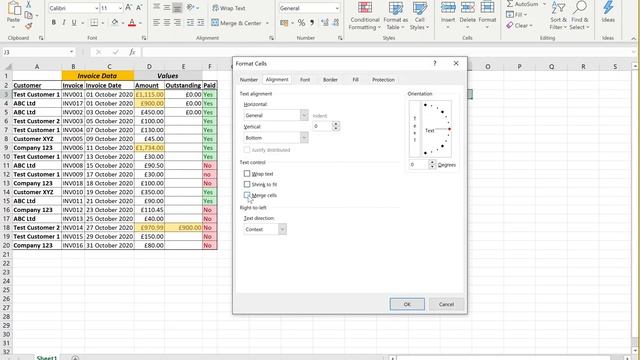Select column A header
The width and height of the screenshot is (640, 360).
click(37, 66)
